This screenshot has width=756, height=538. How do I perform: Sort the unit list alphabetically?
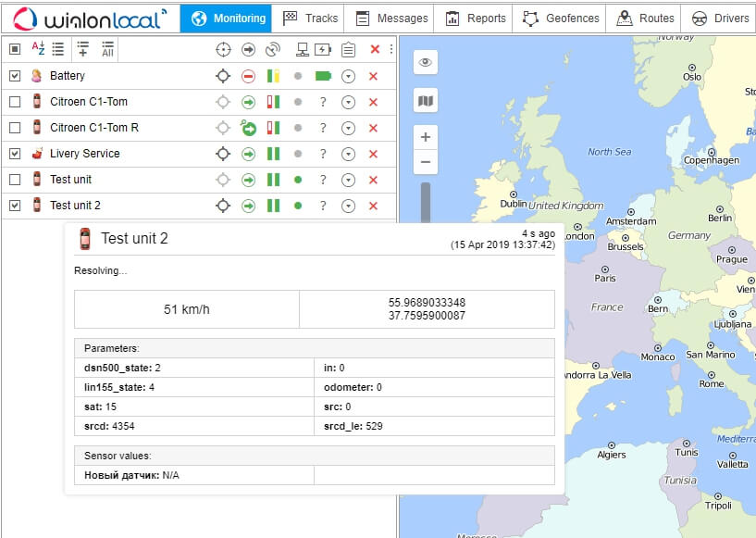38,49
